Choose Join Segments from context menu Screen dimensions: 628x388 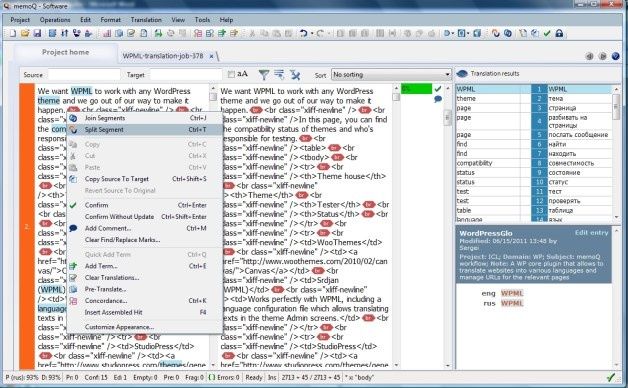pos(145,118)
